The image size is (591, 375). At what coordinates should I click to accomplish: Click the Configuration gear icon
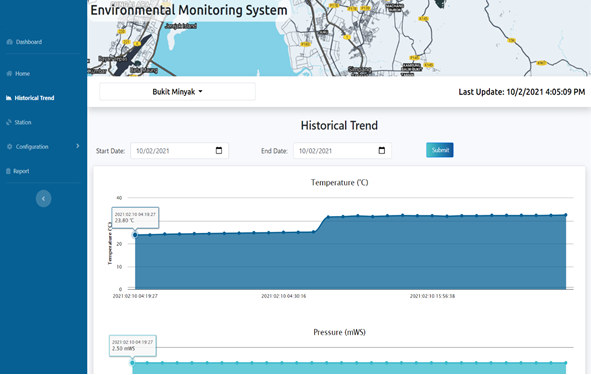pos(9,147)
